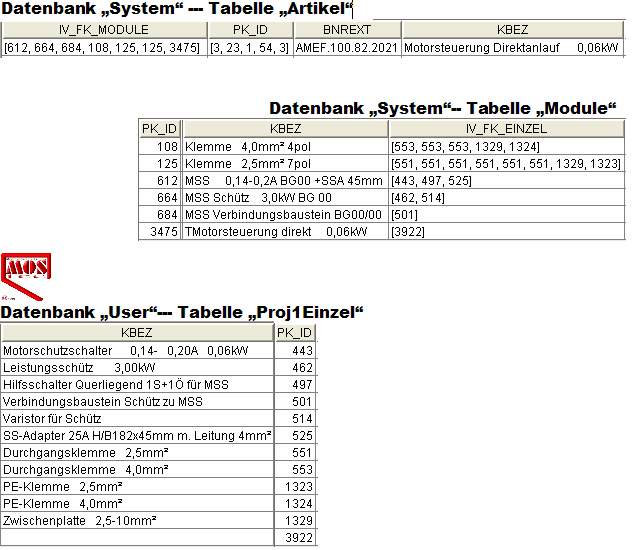Click the Motorschutzschalter row
This screenshot has width=635, height=550.
(x=137, y=351)
